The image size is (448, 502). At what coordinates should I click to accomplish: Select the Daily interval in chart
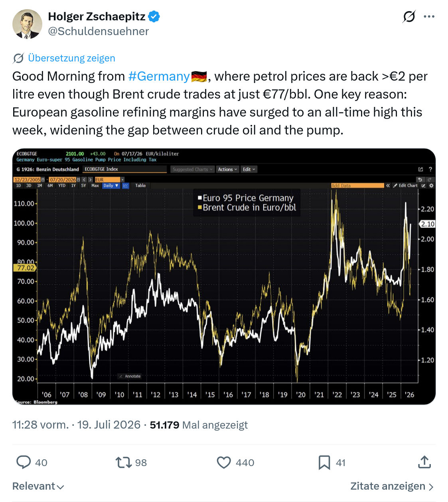tap(111, 186)
